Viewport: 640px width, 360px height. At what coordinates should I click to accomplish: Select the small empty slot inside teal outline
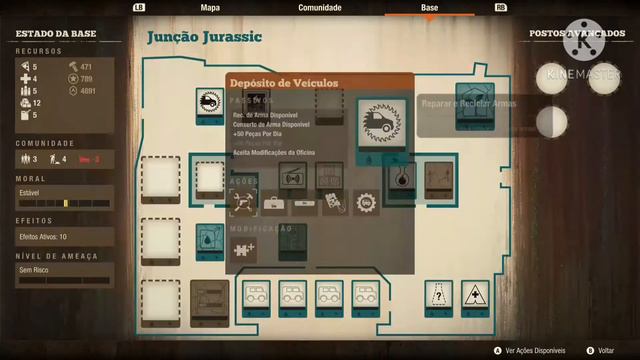coord(210,180)
